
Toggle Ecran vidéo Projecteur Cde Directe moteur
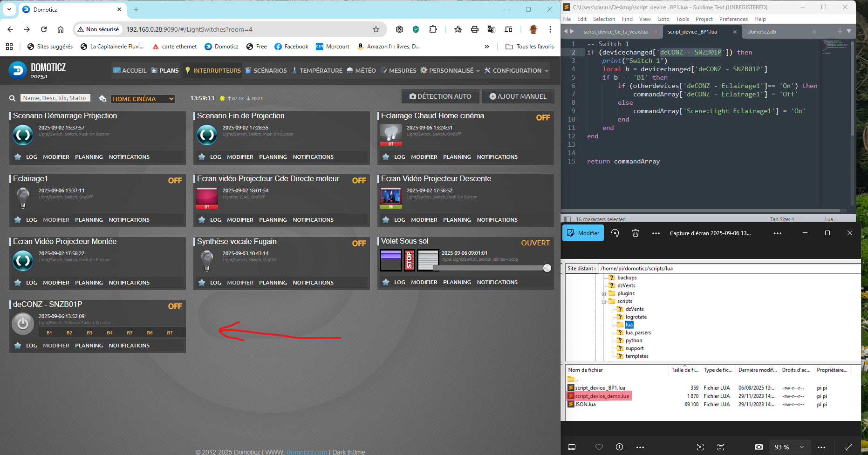coord(207,198)
